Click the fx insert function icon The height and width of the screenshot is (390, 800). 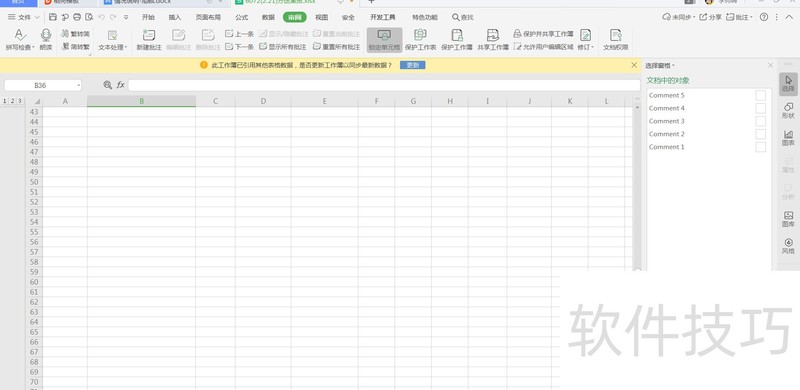point(120,85)
